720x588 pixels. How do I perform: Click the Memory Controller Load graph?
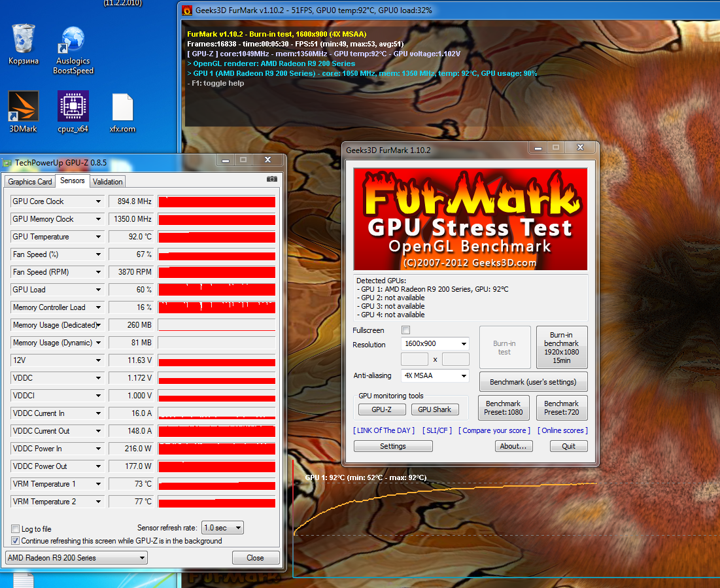[216, 307]
